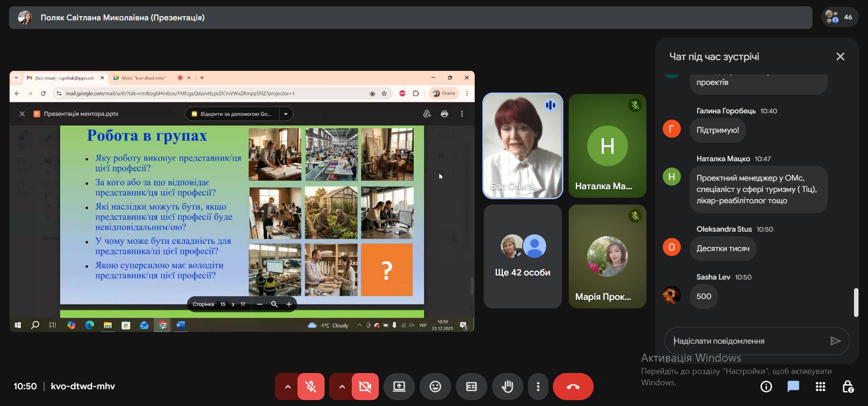Expand video settings arrow beside camera
This screenshot has width=868, height=406.
[342, 387]
